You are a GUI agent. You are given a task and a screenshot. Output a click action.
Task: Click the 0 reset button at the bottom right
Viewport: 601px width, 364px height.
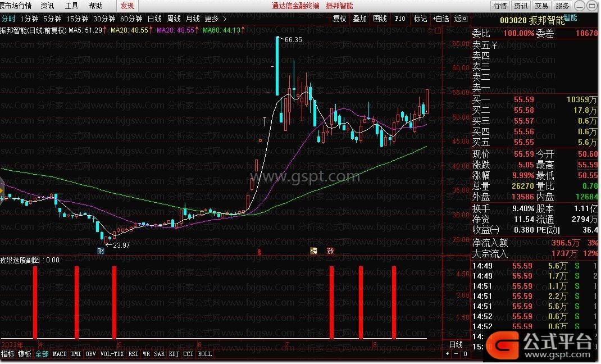465,354
